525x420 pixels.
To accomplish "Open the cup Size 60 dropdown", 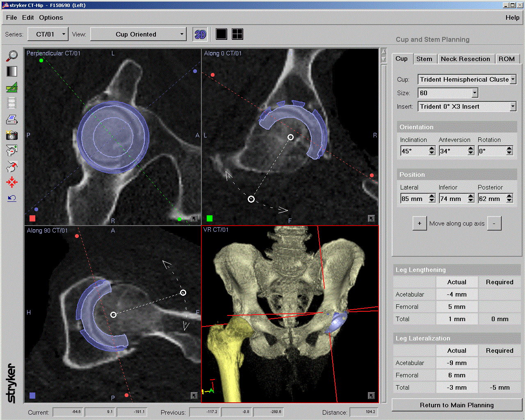I will [448, 93].
